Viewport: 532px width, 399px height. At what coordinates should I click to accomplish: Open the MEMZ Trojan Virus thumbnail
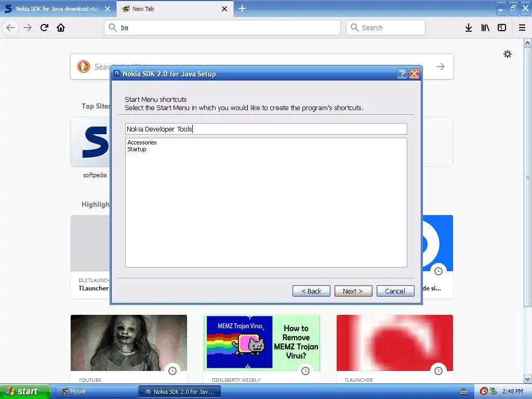point(262,343)
